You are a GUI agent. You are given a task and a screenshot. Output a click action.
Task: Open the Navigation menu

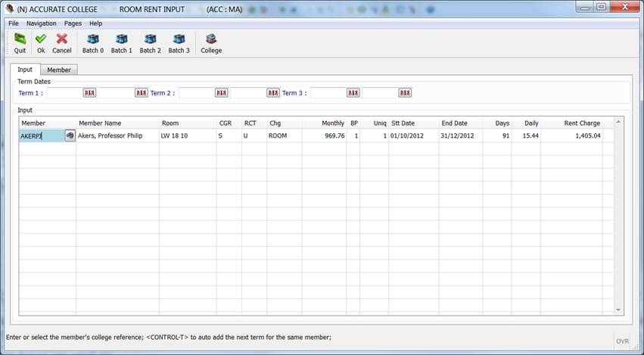[x=41, y=23]
